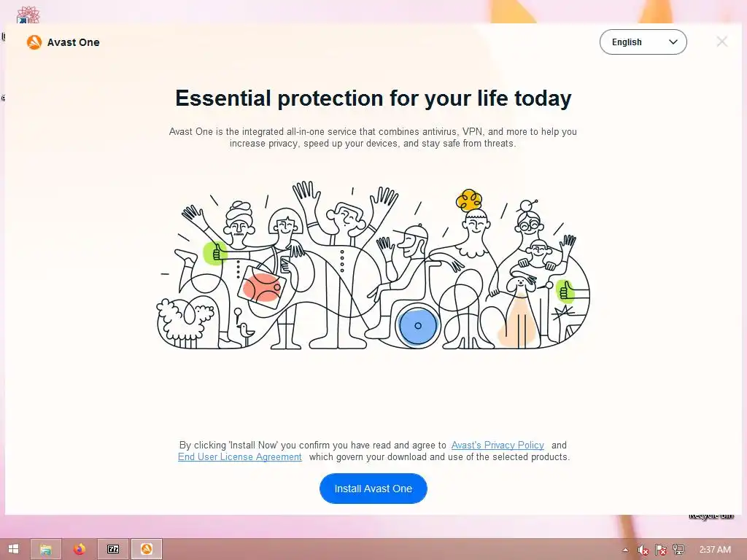This screenshot has width=747, height=560.
Task: Open Avast's Privacy Policy link
Action: click(x=498, y=445)
